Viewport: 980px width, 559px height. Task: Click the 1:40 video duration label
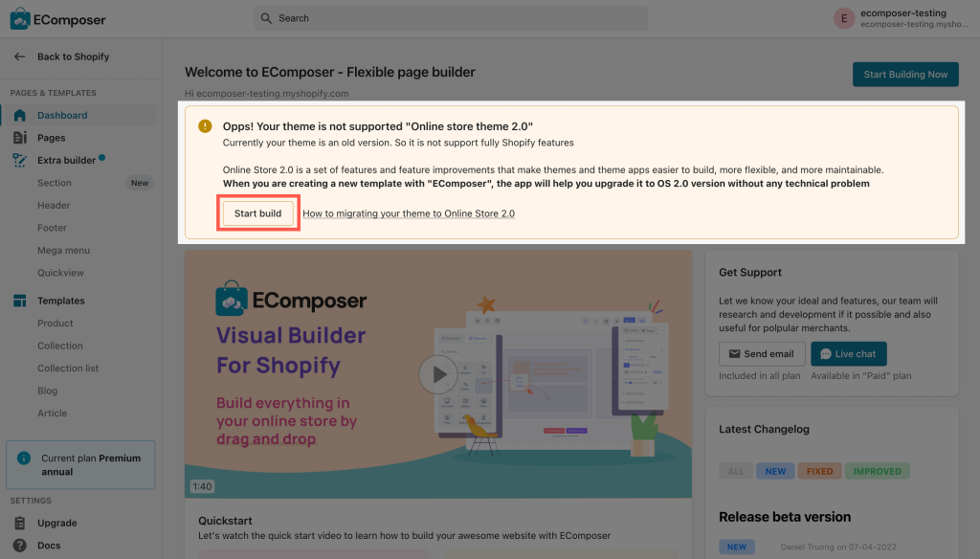(x=202, y=486)
